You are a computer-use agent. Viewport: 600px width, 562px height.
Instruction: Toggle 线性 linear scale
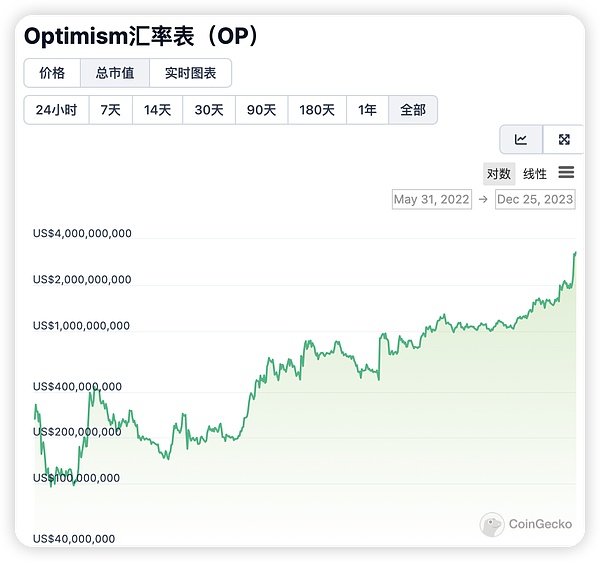(535, 174)
